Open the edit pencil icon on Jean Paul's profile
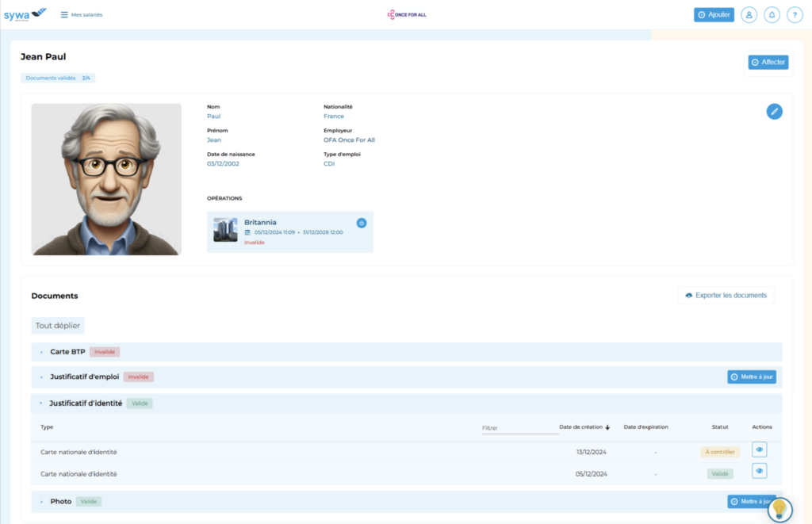This screenshot has width=812, height=524. coord(774,111)
